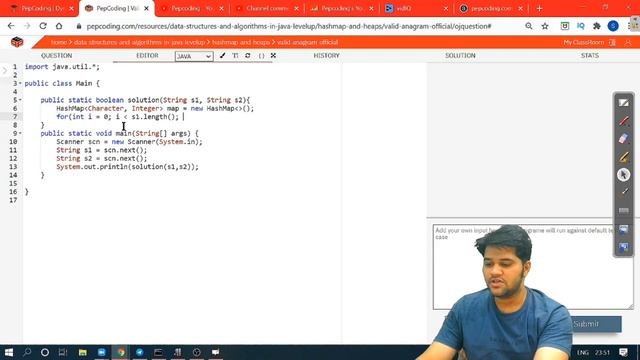Open the Chrome profile avatar S
Image resolution: width=640 pixels, height=360 pixels.
point(613,26)
